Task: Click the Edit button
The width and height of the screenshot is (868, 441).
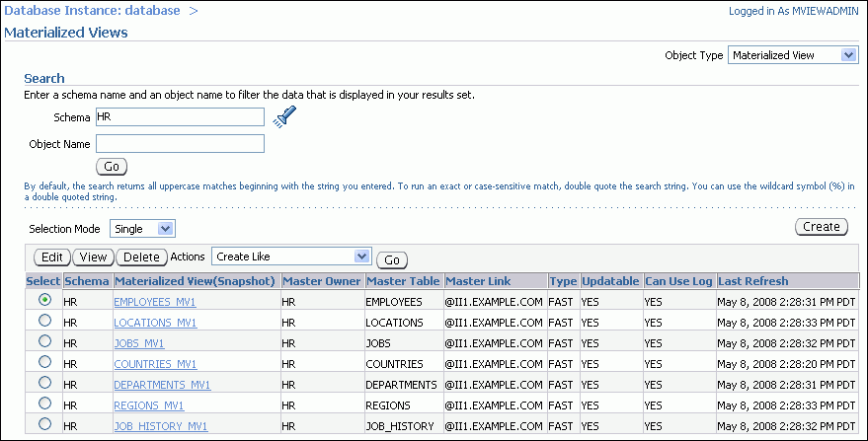Action: (x=52, y=257)
